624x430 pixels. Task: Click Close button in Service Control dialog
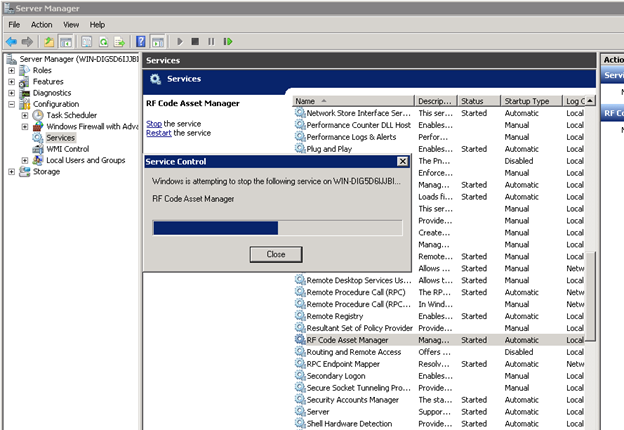point(276,254)
